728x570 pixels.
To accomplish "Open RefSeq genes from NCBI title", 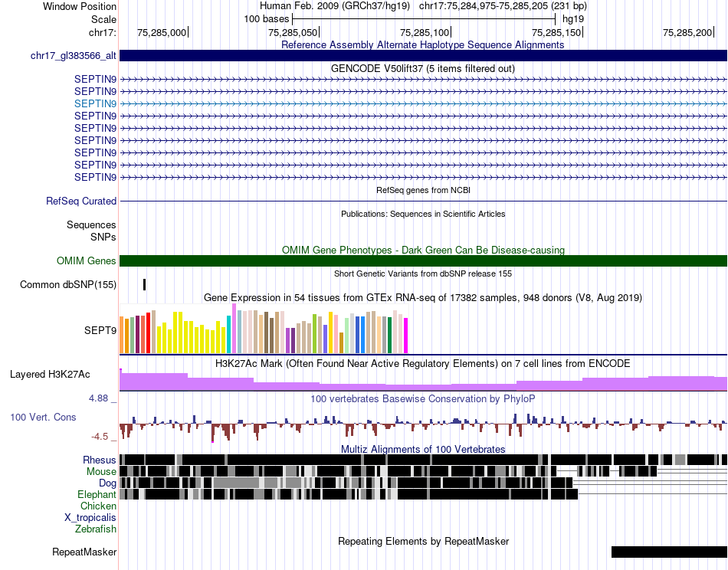I will coord(423,190).
